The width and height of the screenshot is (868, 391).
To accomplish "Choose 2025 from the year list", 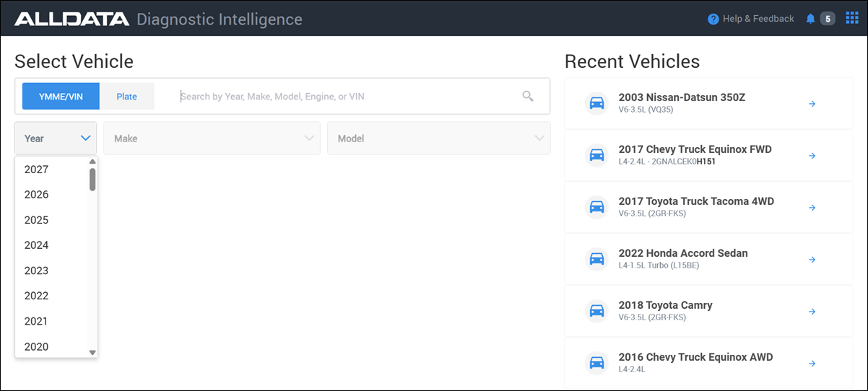I will pyautogui.click(x=52, y=220).
